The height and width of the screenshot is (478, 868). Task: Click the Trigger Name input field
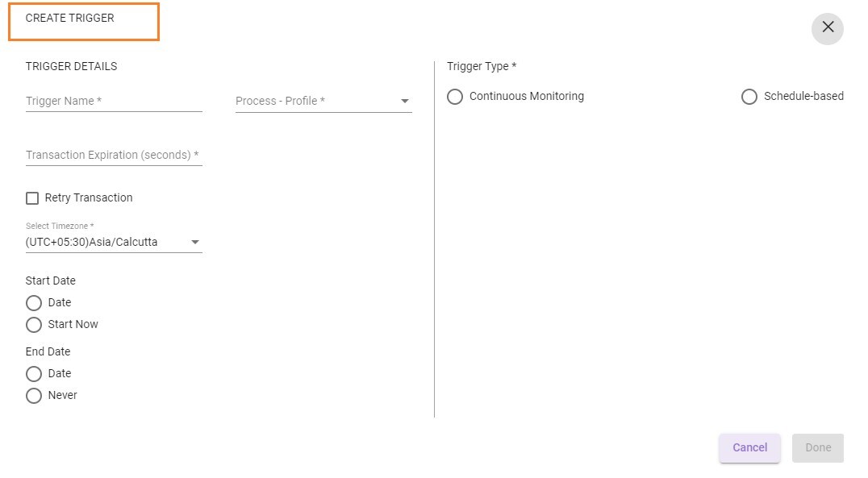pos(114,102)
